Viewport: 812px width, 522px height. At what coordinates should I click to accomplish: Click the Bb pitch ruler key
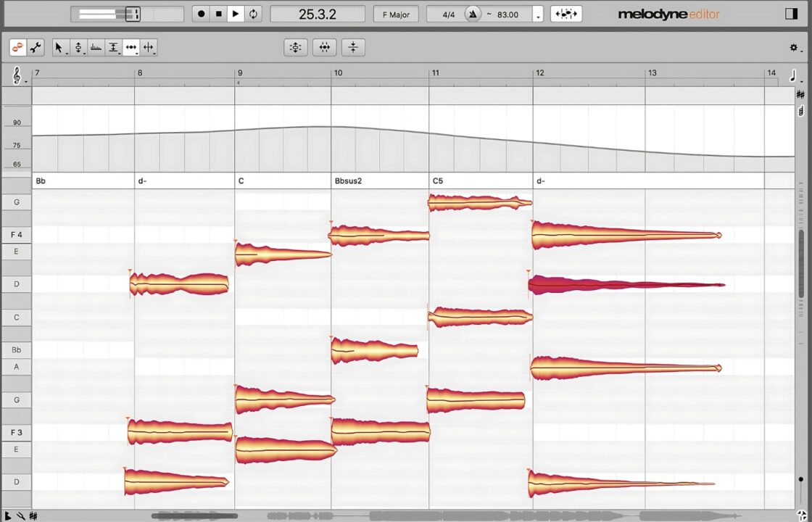click(17, 349)
